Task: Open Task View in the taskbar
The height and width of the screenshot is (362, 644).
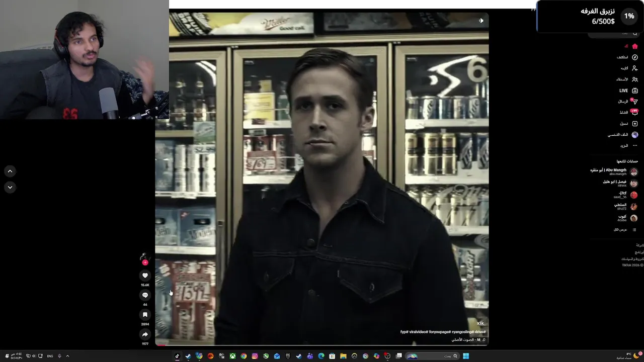Action: (398, 356)
